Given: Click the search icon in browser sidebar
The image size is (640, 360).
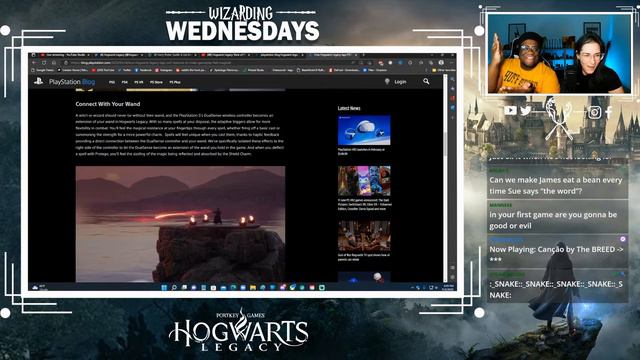Looking at the screenshot, I should (x=452, y=79).
